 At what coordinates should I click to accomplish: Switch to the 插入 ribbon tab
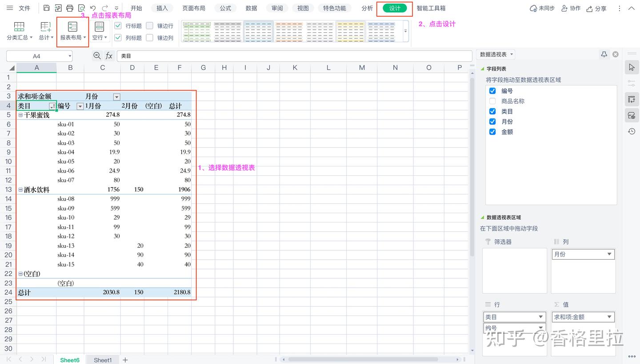[162, 8]
